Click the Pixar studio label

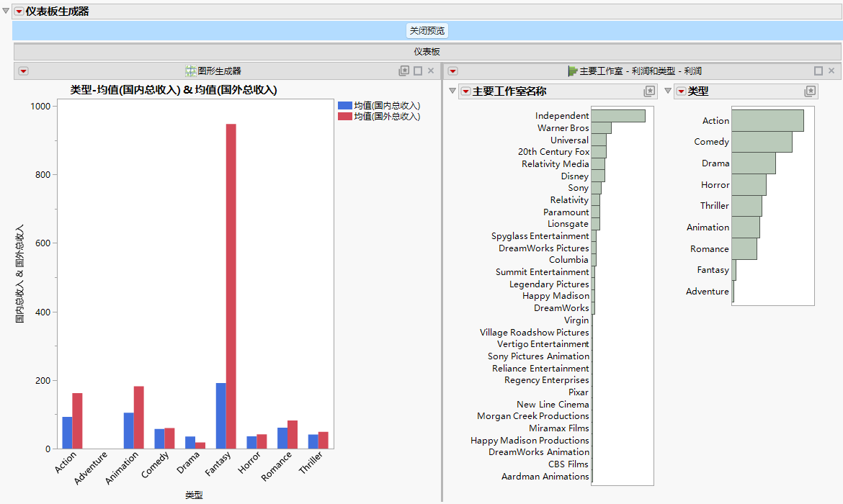(x=579, y=392)
